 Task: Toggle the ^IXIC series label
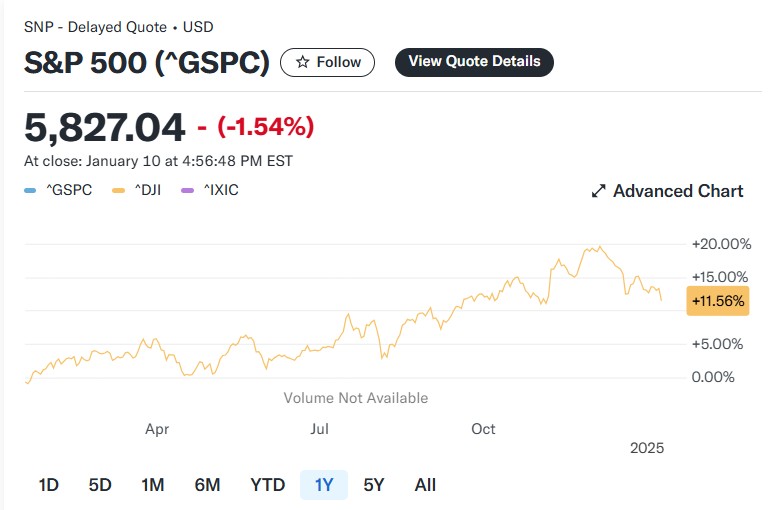[x=221, y=190]
